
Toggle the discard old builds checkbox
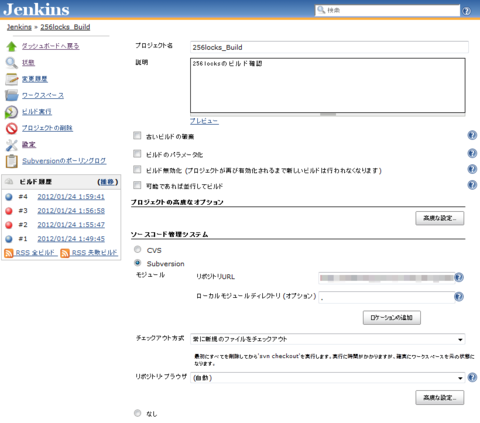[137, 135]
